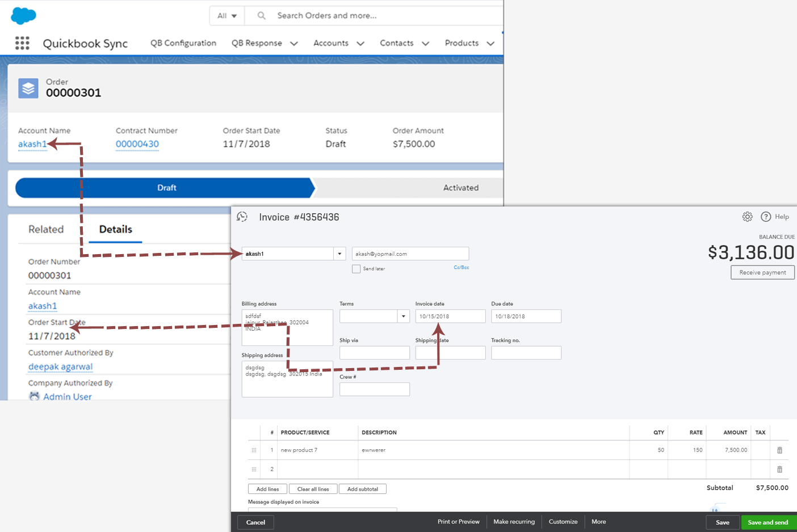Open the Terms dropdown
The width and height of the screenshot is (797, 532).
click(x=404, y=315)
